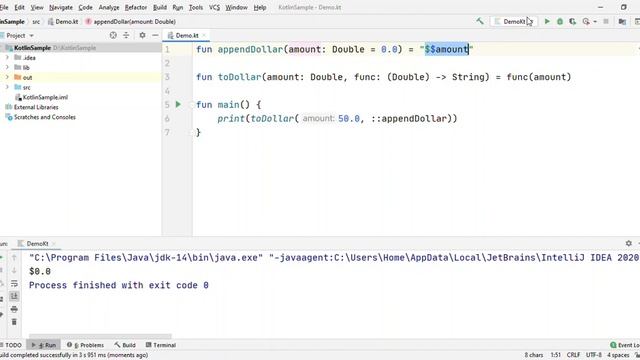Toggle scroll to end in the run console
The width and height of the screenshot is (640, 360).
point(14,296)
